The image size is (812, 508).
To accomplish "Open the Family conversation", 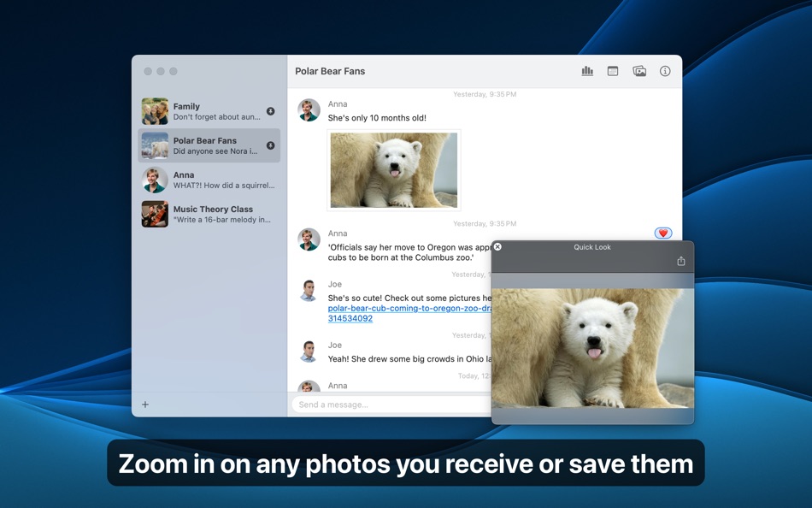I will (209, 111).
